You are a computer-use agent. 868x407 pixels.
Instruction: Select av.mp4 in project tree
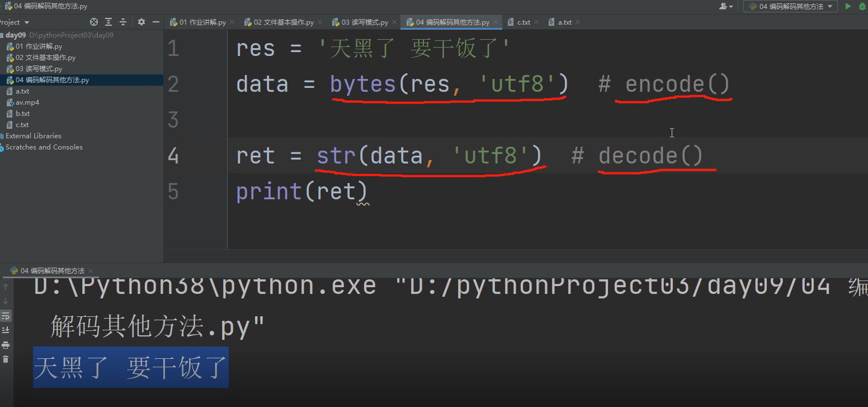27,102
